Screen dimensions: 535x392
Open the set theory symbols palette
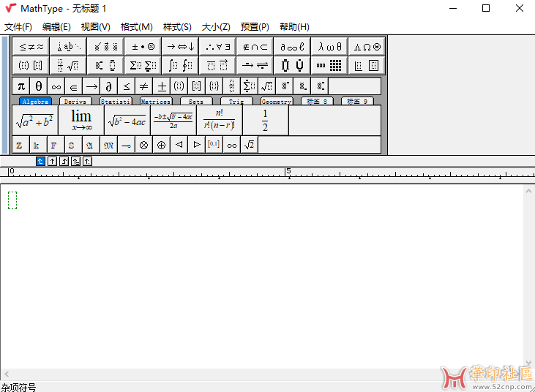coord(255,47)
